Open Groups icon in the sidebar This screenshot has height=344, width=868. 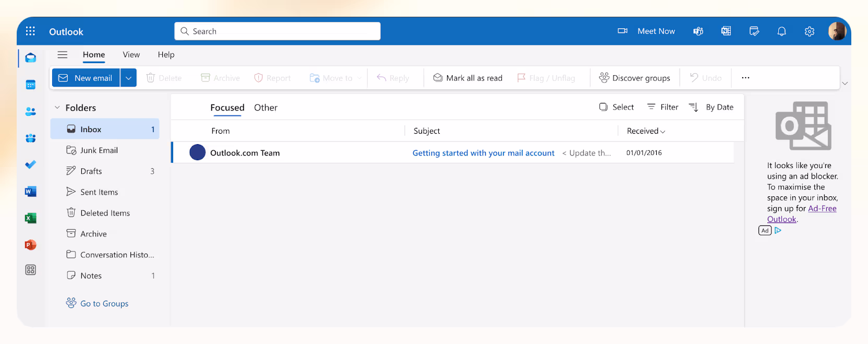(x=31, y=138)
